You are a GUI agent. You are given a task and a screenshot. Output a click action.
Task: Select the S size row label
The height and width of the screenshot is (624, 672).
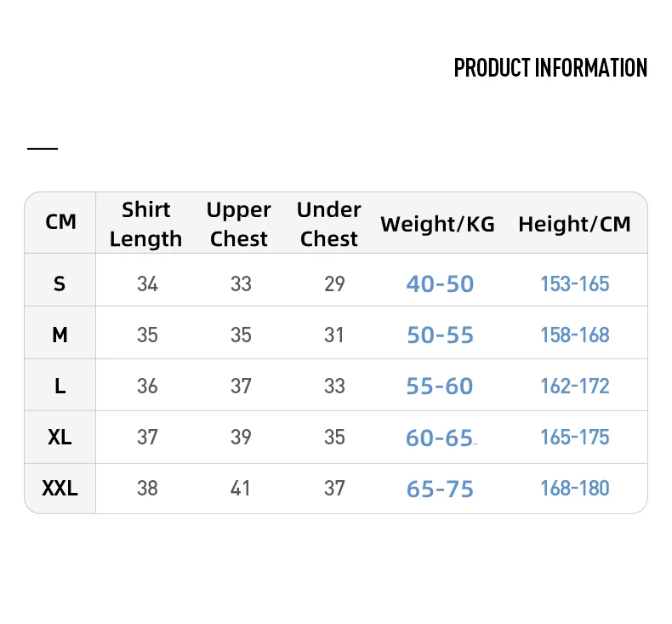pos(60,284)
